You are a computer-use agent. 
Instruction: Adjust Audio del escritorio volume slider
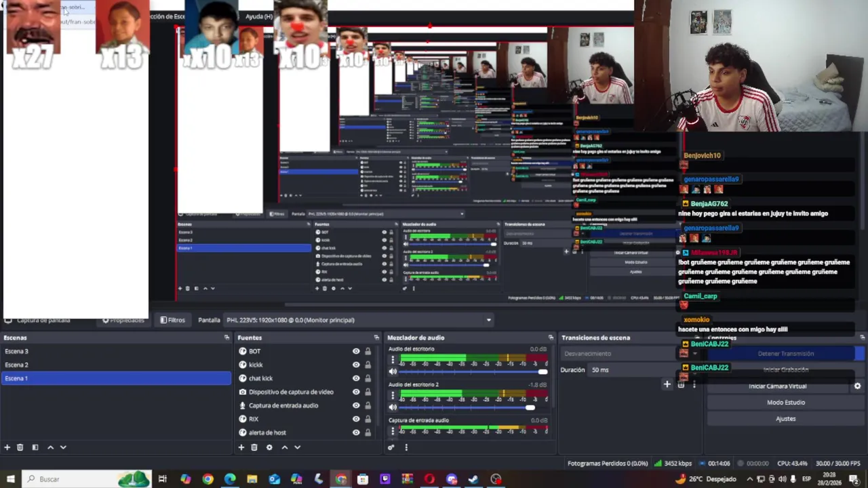(473, 371)
